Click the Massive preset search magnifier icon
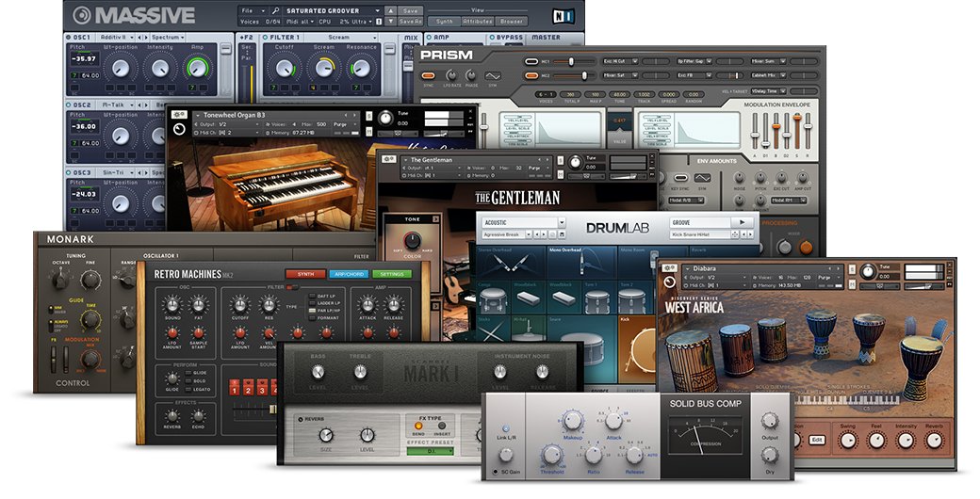 [276, 10]
